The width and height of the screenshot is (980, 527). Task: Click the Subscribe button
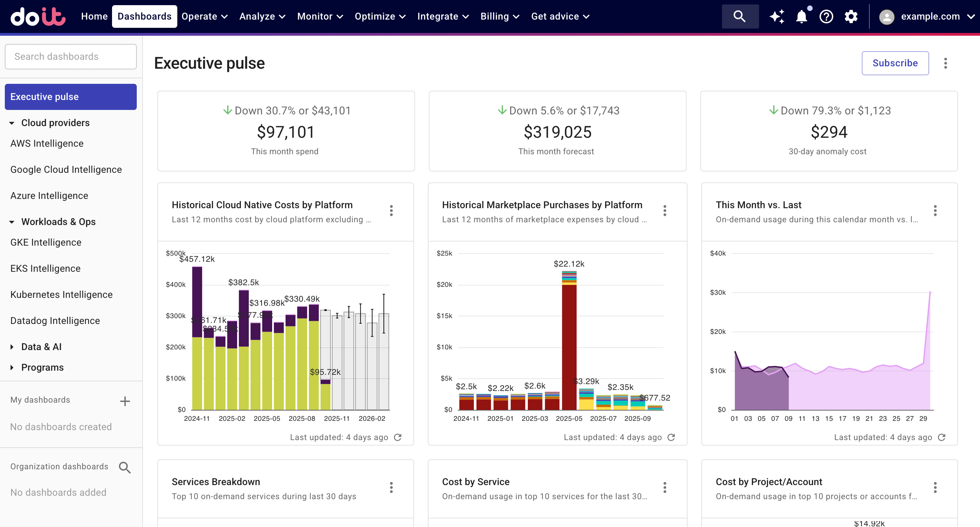[x=895, y=63]
